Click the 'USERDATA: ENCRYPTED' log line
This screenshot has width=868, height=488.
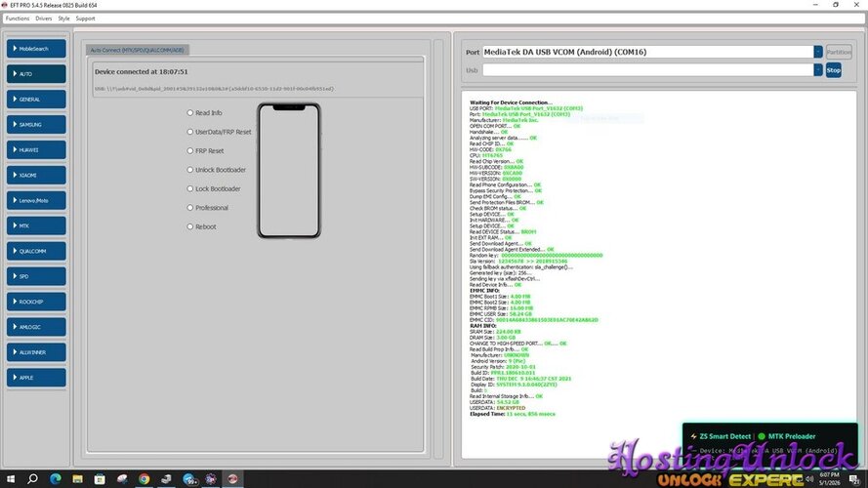(497, 408)
